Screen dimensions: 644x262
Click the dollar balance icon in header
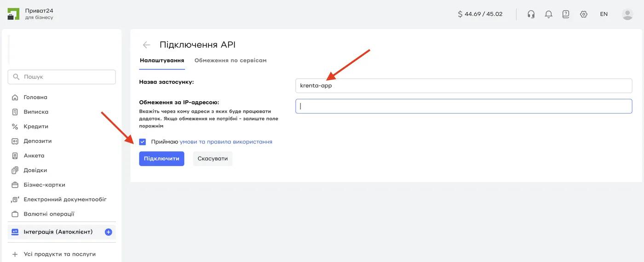tap(460, 14)
